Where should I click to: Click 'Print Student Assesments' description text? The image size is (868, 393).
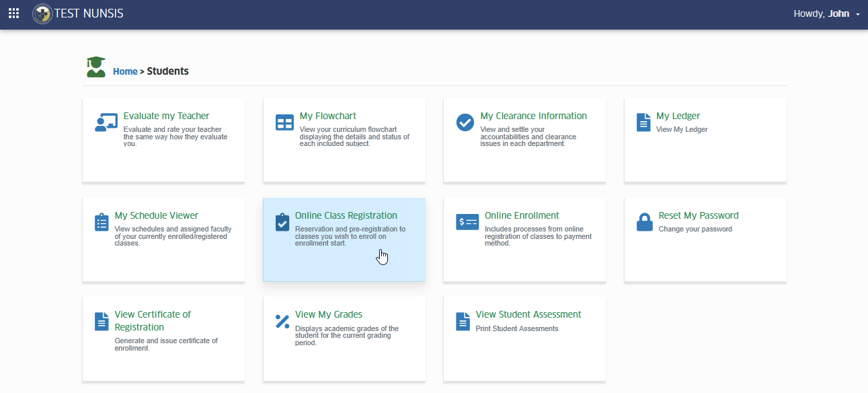click(517, 328)
